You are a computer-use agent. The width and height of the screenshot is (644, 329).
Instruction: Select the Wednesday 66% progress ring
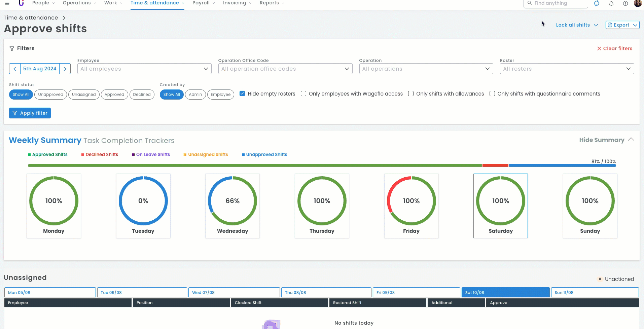pos(232,201)
